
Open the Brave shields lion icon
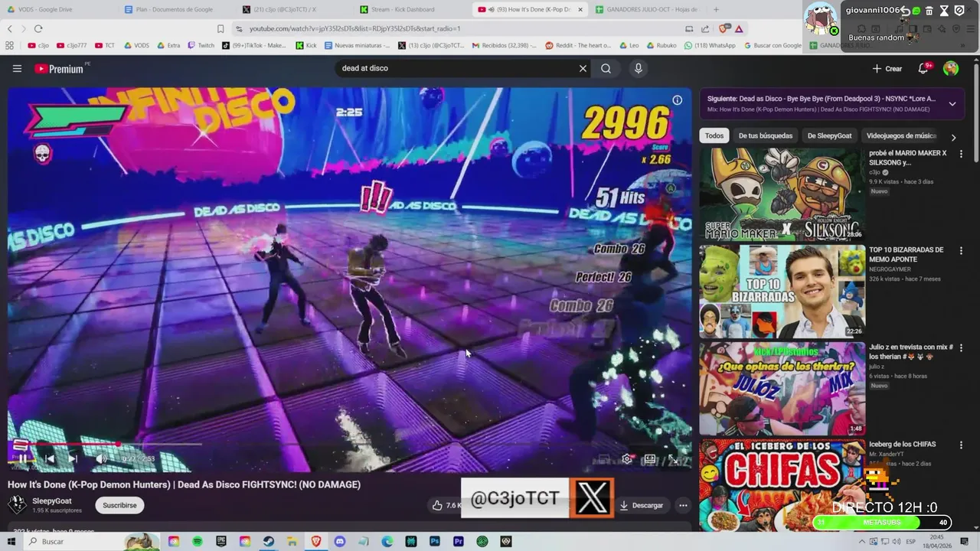point(724,28)
